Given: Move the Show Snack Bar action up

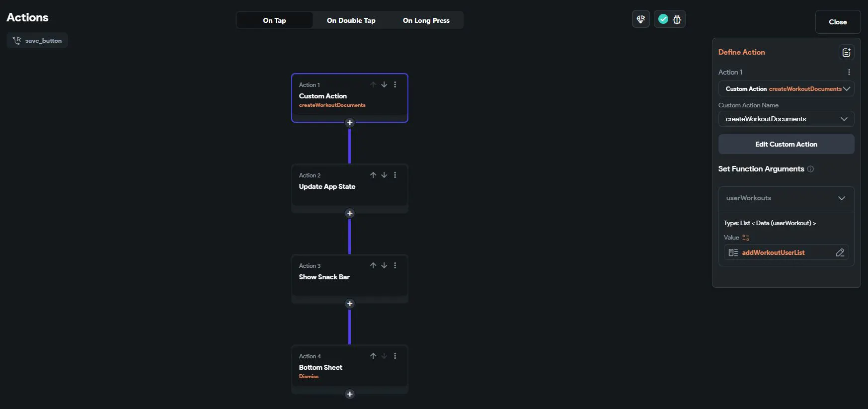Looking at the screenshot, I should 373,265.
